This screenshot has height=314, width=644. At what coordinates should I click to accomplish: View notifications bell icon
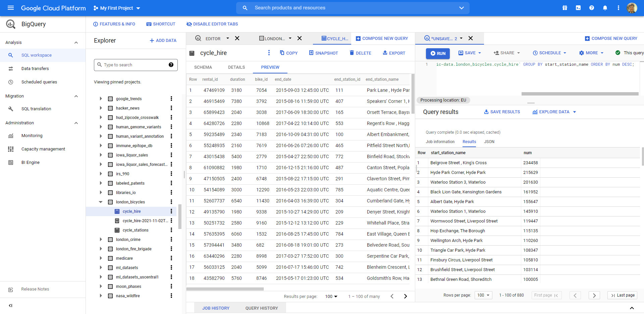605,8
